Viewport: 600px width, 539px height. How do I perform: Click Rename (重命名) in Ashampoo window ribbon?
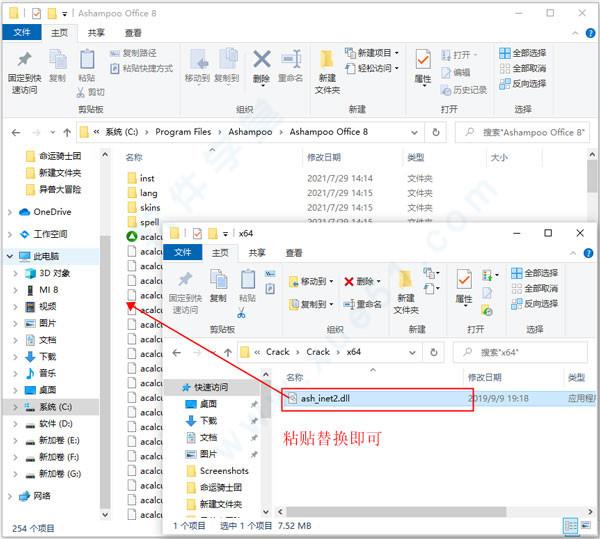[290, 66]
